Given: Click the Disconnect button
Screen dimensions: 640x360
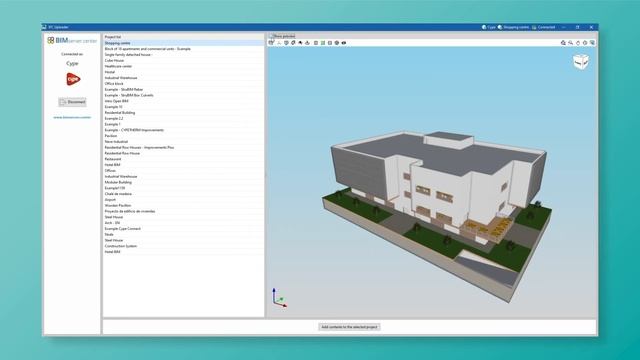Looking at the screenshot, I should pyautogui.click(x=72, y=102).
